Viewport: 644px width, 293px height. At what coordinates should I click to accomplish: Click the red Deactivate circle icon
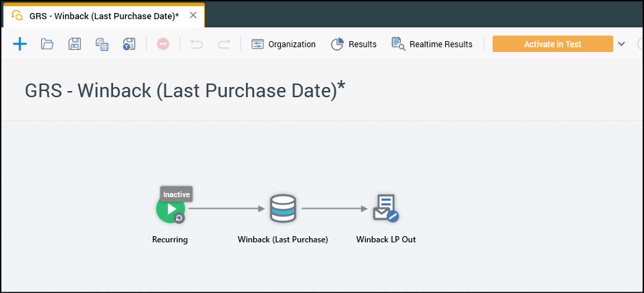coord(162,44)
